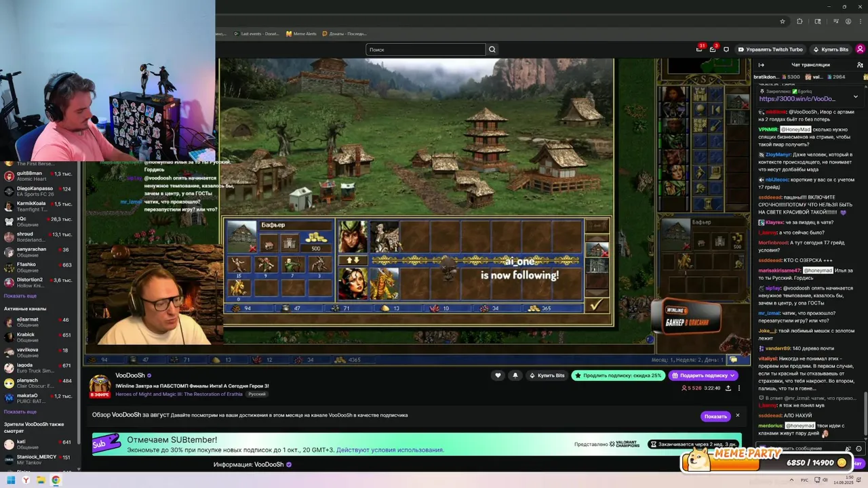868x488 pixels.
Task: Open notifications inbox with 3 badge
Action: (713, 49)
